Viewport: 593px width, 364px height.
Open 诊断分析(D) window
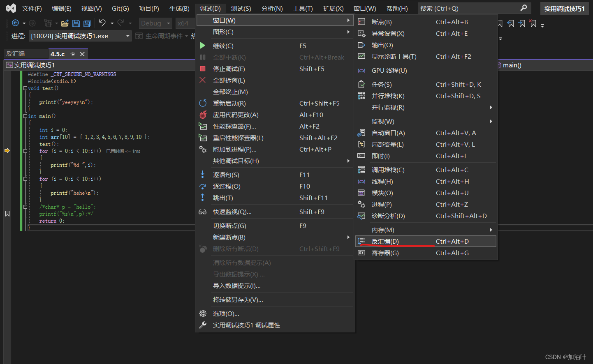point(426,216)
